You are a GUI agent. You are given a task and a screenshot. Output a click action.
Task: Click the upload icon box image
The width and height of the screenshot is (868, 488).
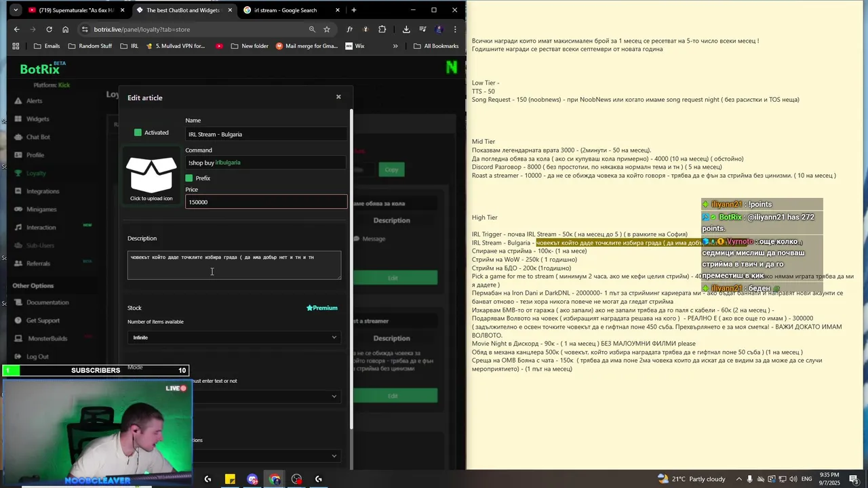151,175
